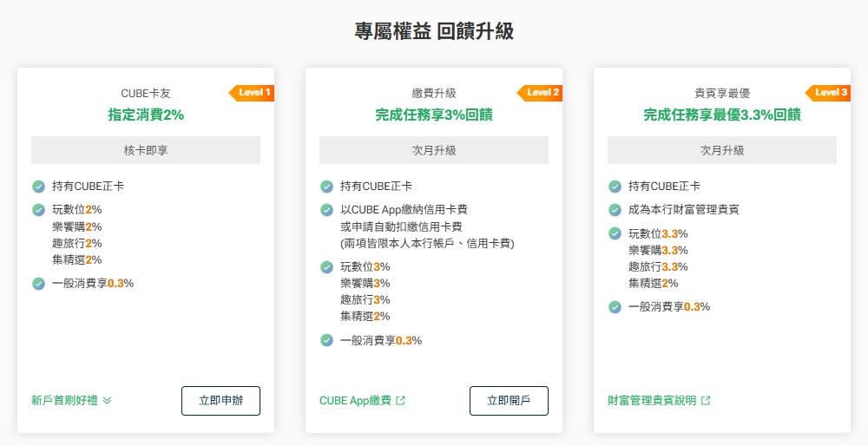Click external link icon beside CUBE App繳費
Screen dimensions: 868x446
pos(400,401)
